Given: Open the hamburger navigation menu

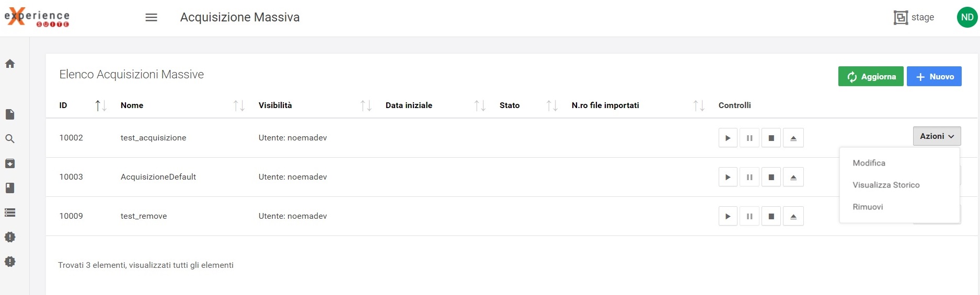Looking at the screenshot, I should tap(151, 18).
